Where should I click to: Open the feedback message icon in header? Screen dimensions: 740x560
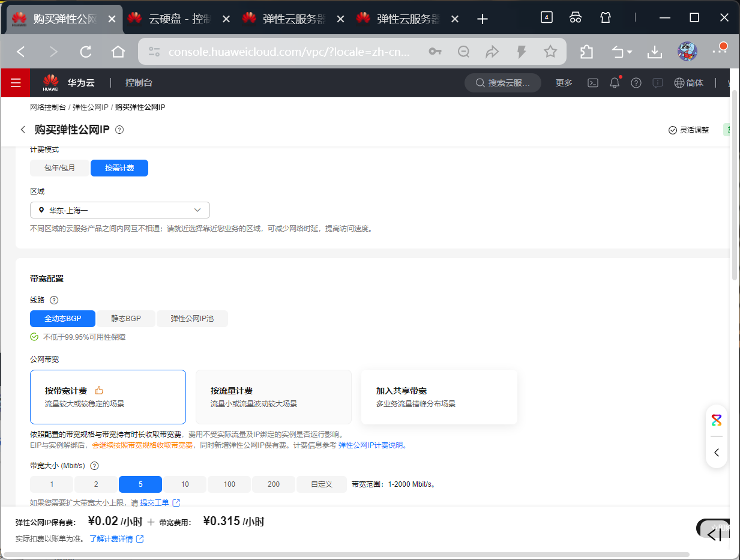(x=658, y=83)
